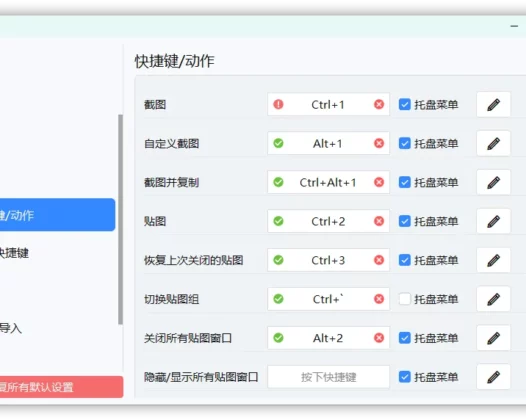
Task: Open the sidebar item ending in 导入
Action: 11,328
